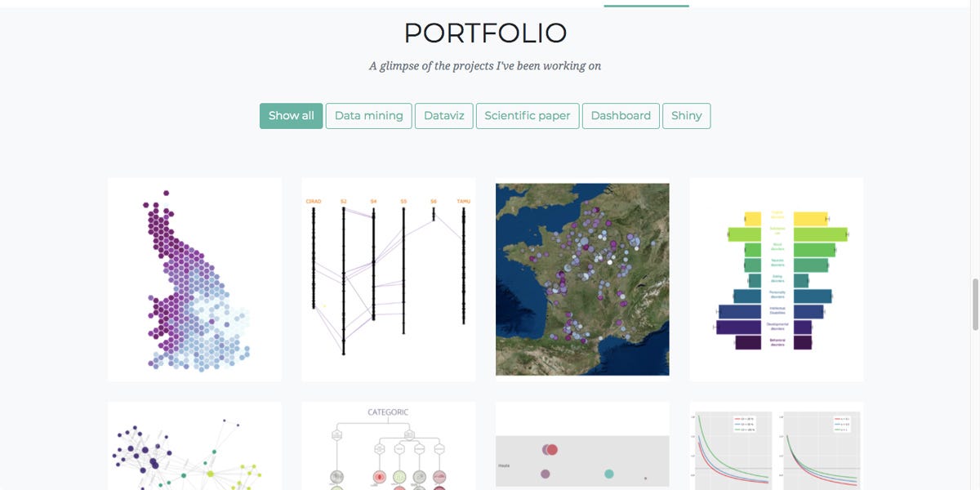View the colorful network graph project
This screenshot has height=490, width=980.
click(x=194, y=449)
